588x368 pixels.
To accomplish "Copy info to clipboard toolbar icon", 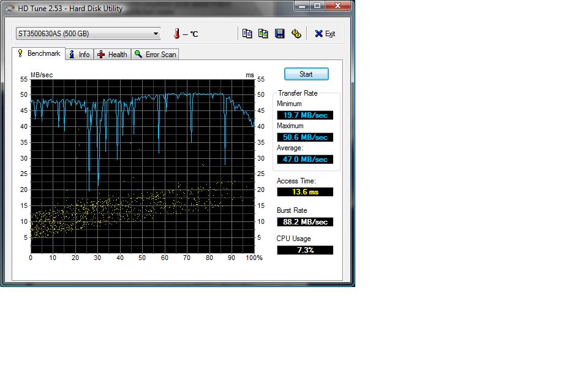I will [247, 34].
